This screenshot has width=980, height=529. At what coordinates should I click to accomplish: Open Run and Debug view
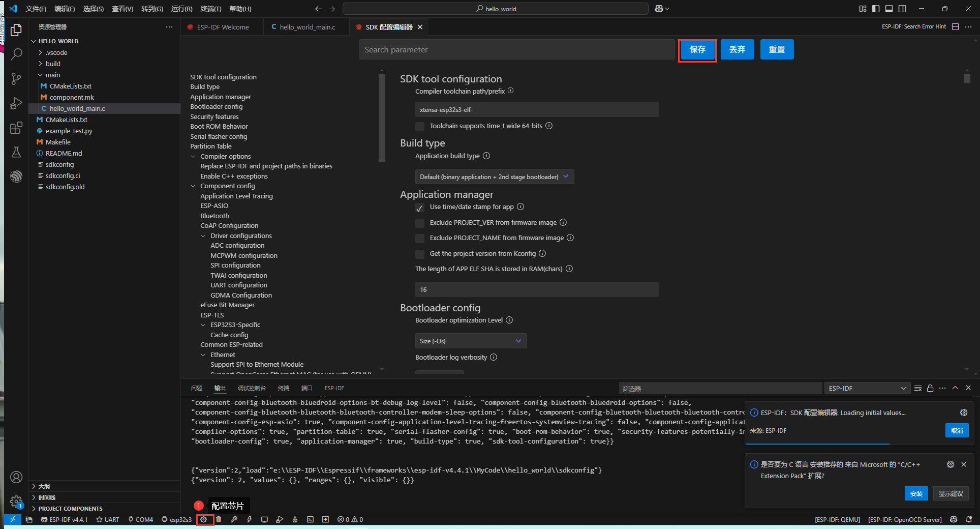16,103
